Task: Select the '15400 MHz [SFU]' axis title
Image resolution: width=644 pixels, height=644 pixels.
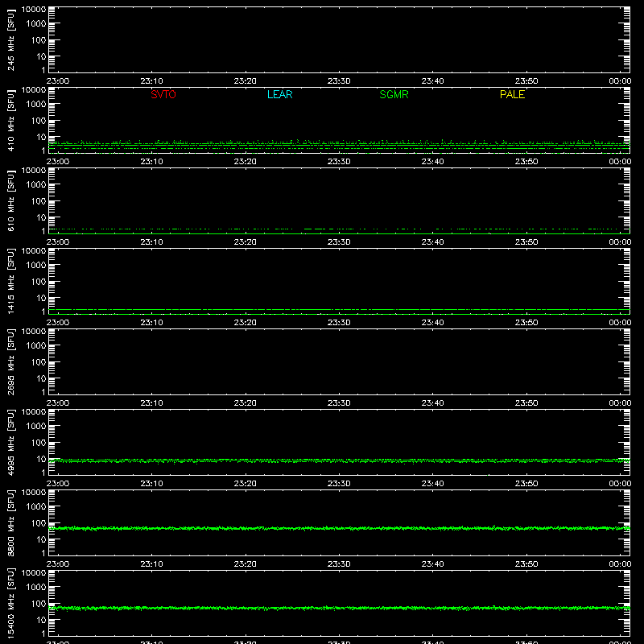Action: tap(10, 603)
